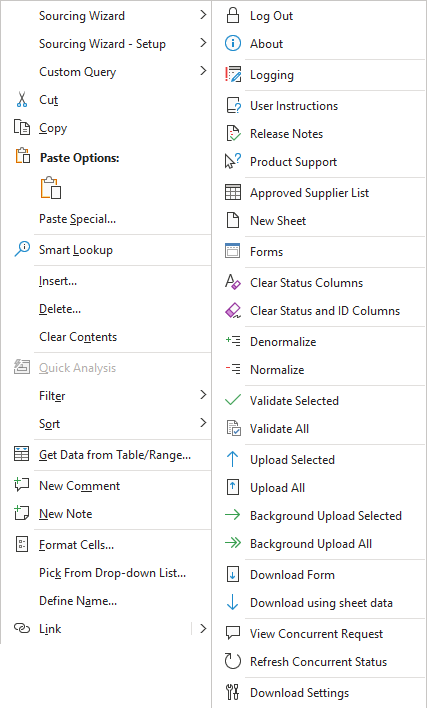This screenshot has width=436, height=708.
Task: Click the Paste clipboard icon under Paste Options
Action: click(x=51, y=188)
